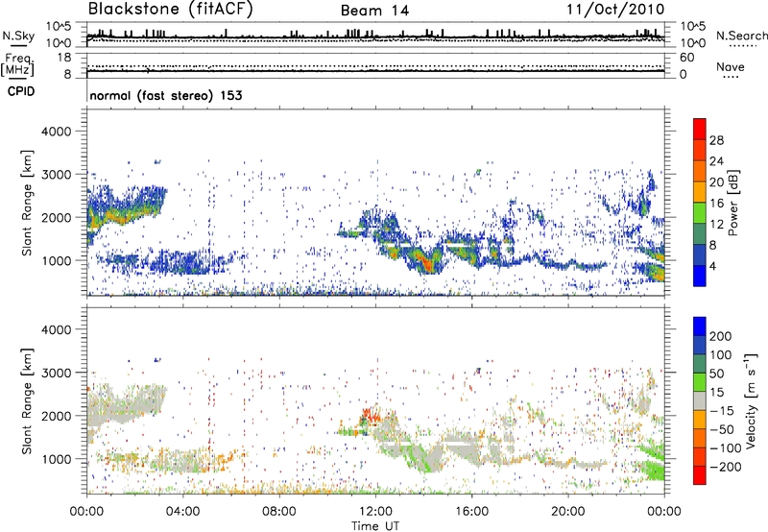Click the "4000" tick of the Power panel
768x532 pixels.
(56, 132)
